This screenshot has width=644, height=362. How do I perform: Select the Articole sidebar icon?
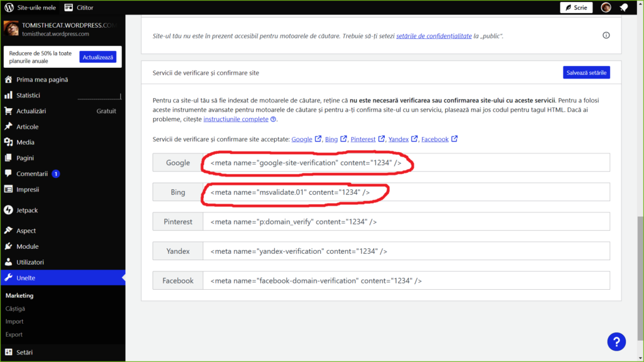9,126
